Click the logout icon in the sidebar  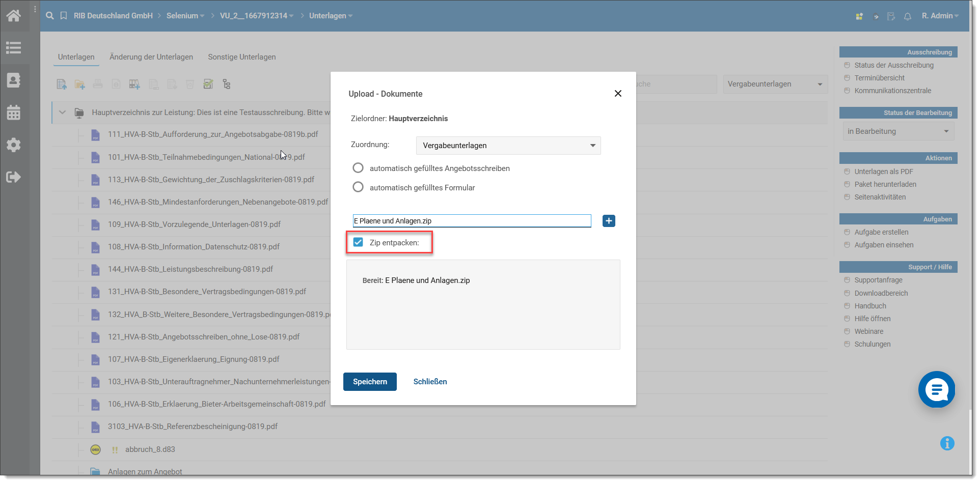tap(14, 177)
